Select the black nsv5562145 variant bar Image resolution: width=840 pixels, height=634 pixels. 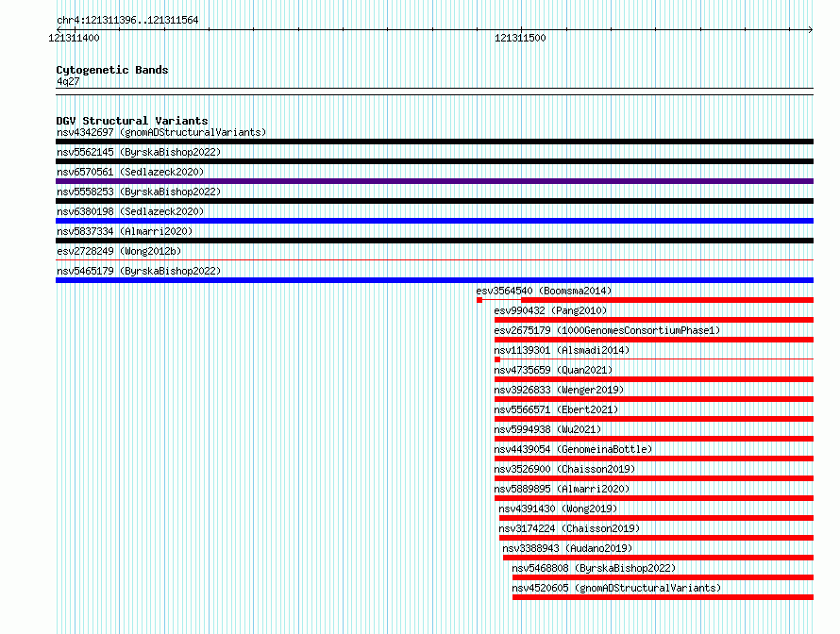[x=434, y=161]
